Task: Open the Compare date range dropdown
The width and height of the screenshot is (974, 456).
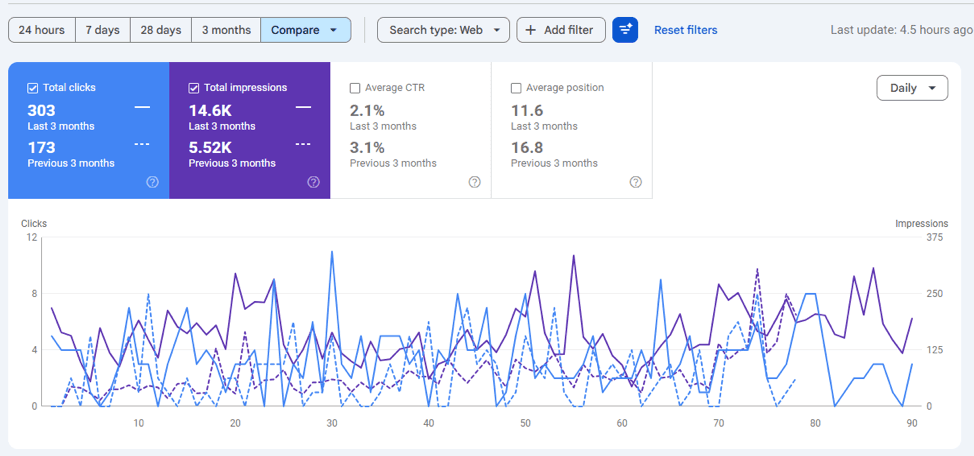Action: (306, 30)
